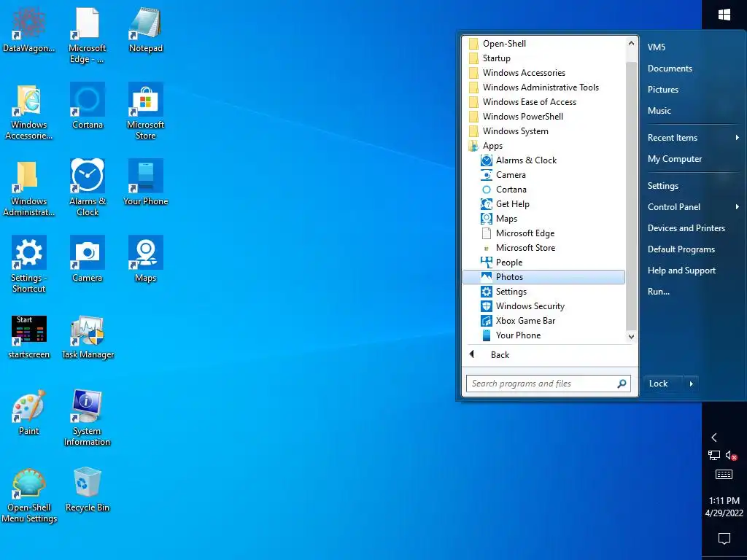Open the touch keyboard tray icon
The image size is (747, 560).
tap(724, 474)
